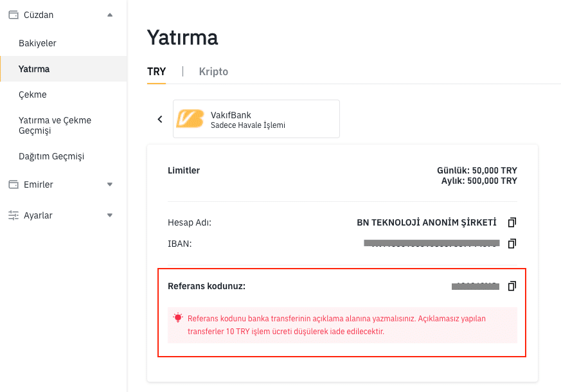561x392 pixels.
Task: Click the VakıfBank logo icon
Action: click(191, 119)
